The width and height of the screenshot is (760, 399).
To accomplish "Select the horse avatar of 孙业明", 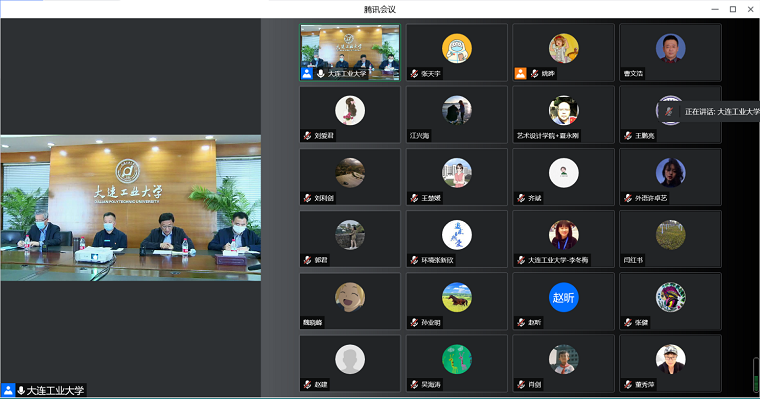I will point(457,297).
